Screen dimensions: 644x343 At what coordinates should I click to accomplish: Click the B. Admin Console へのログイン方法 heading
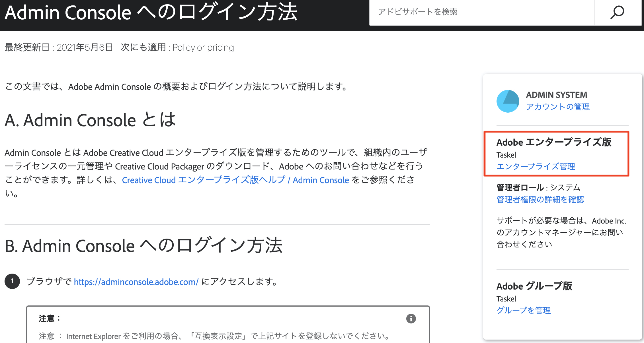tap(143, 245)
